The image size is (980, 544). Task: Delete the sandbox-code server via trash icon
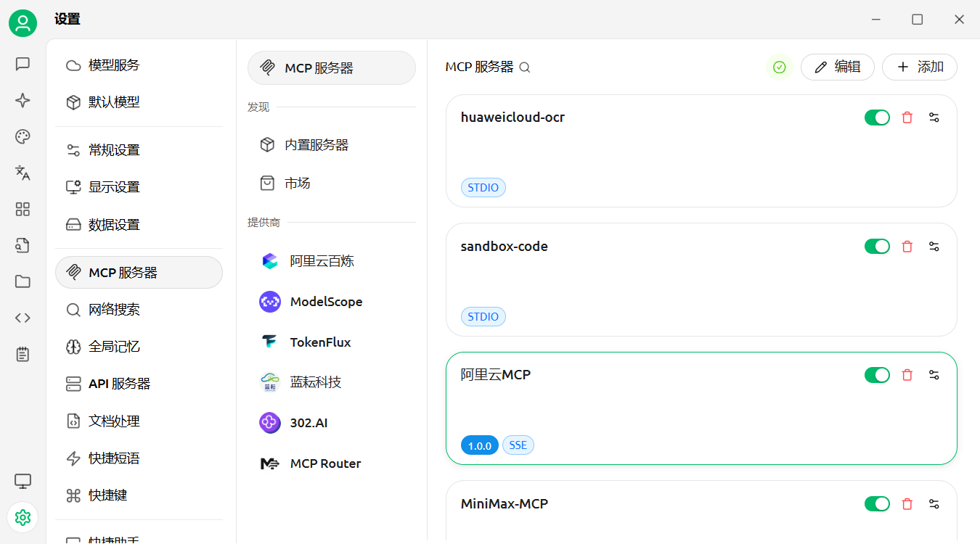pos(907,246)
